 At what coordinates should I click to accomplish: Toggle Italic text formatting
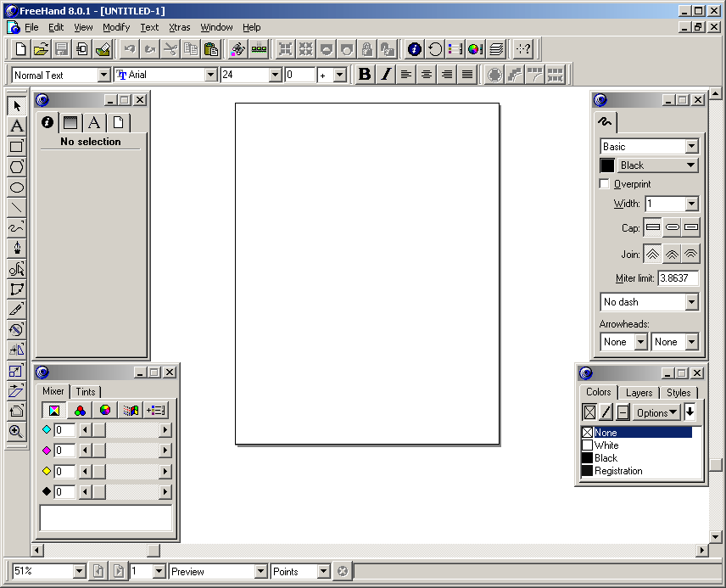pos(385,74)
